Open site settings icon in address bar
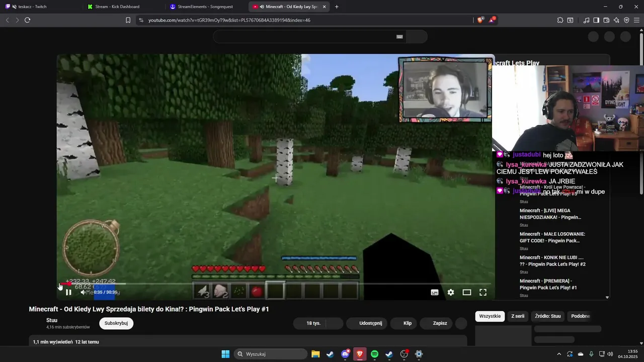This screenshot has width=644, height=362. [x=141, y=20]
